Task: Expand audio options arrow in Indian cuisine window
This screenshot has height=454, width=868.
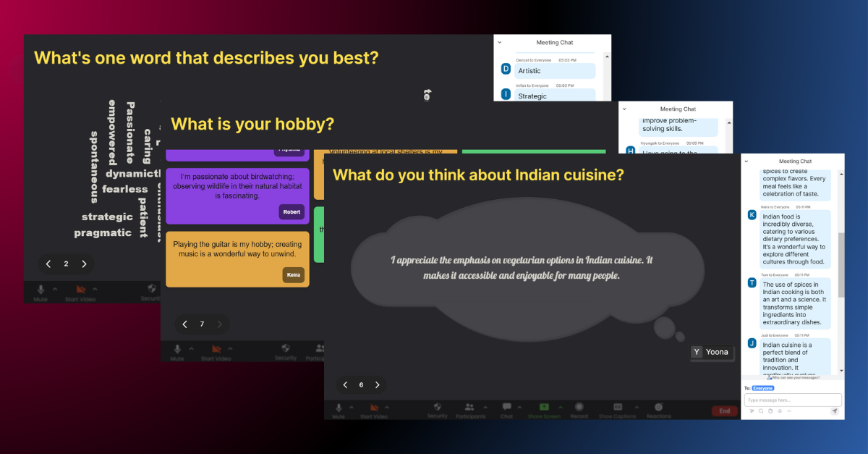Action: coord(352,407)
